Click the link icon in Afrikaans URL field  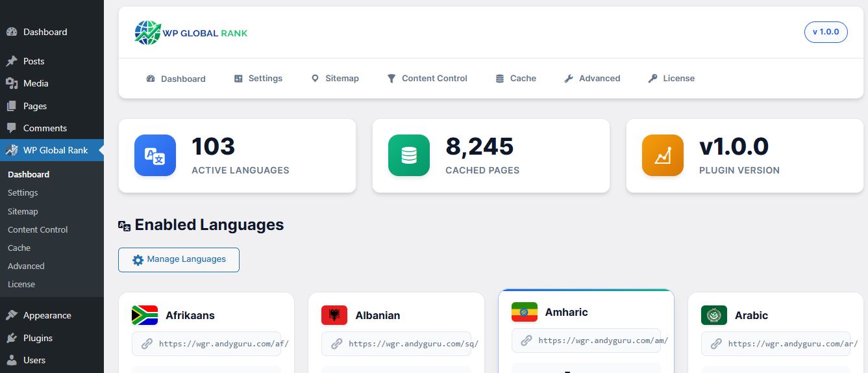[x=147, y=344]
